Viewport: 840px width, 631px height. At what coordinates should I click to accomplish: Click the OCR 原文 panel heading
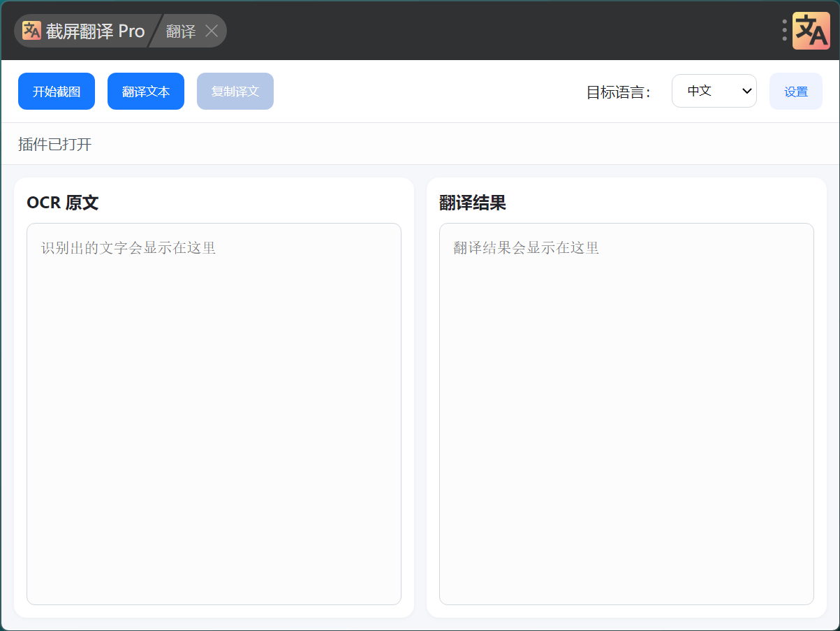(x=63, y=203)
